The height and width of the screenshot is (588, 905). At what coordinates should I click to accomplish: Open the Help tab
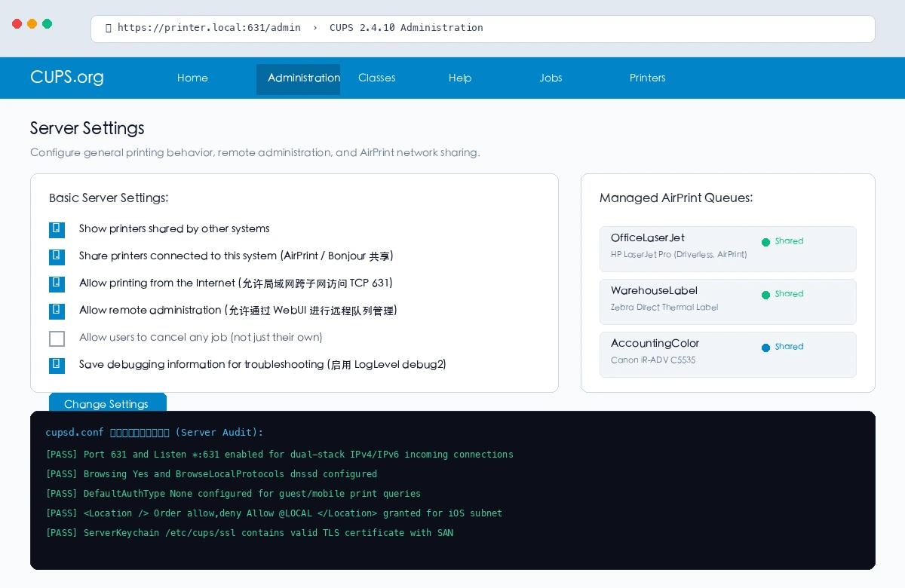pos(460,78)
